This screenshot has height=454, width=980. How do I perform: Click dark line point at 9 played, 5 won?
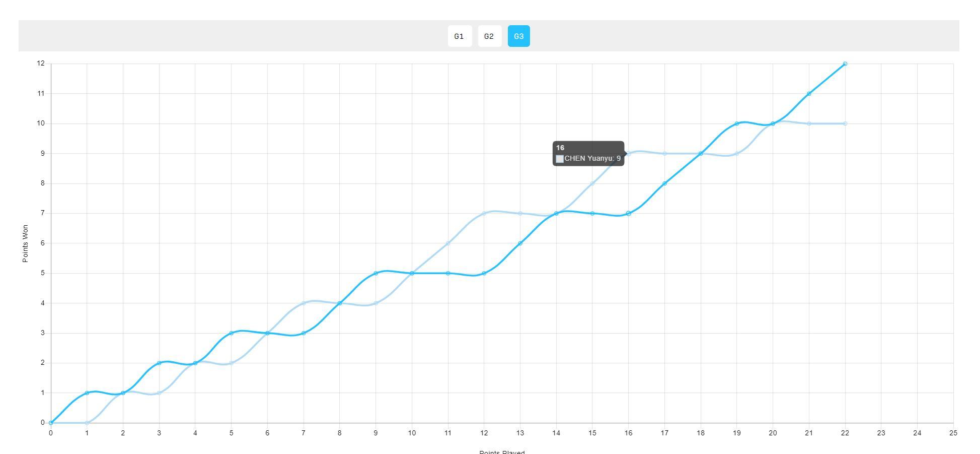pyautogui.click(x=375, y=273)
